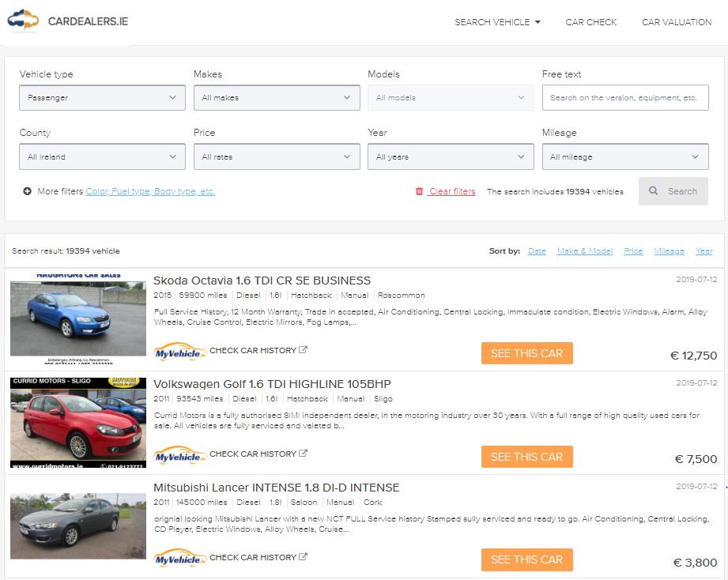Open the Vehicle type dropdown
The image size is (728, 580).
(102, 98)
